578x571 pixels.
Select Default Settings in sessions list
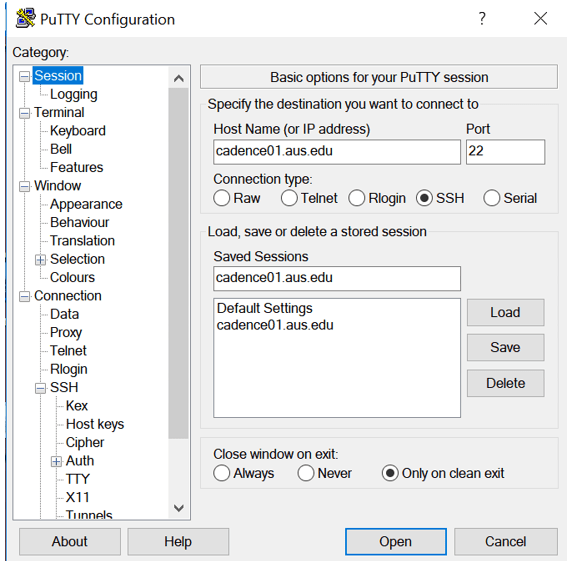click(265, 308)
